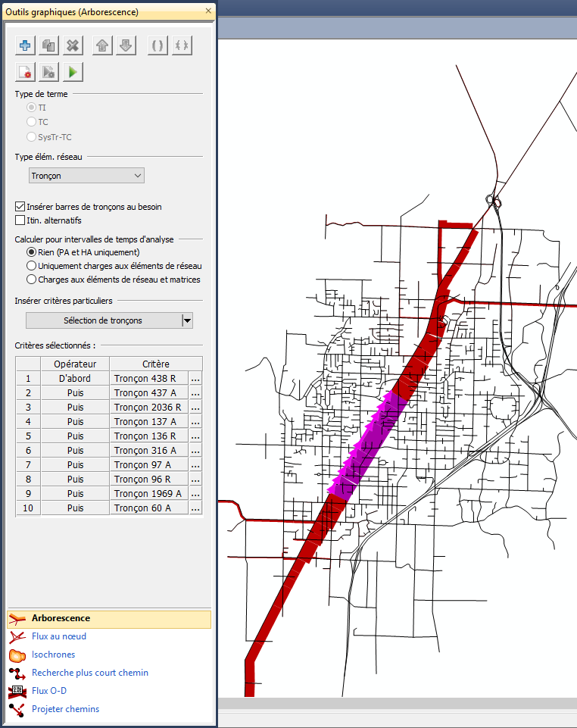Open the ellipsis button for Tronçon 438 R

195,379
